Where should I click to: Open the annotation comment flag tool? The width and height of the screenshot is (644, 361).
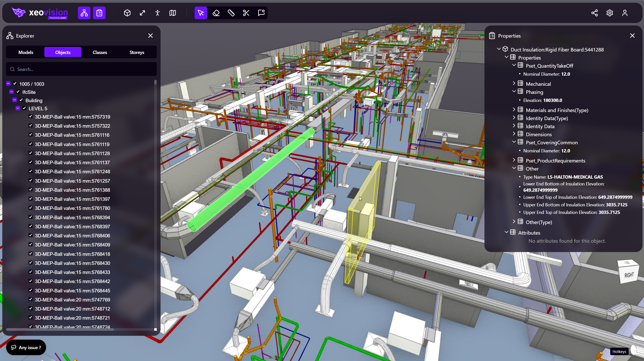coord(261,13)
